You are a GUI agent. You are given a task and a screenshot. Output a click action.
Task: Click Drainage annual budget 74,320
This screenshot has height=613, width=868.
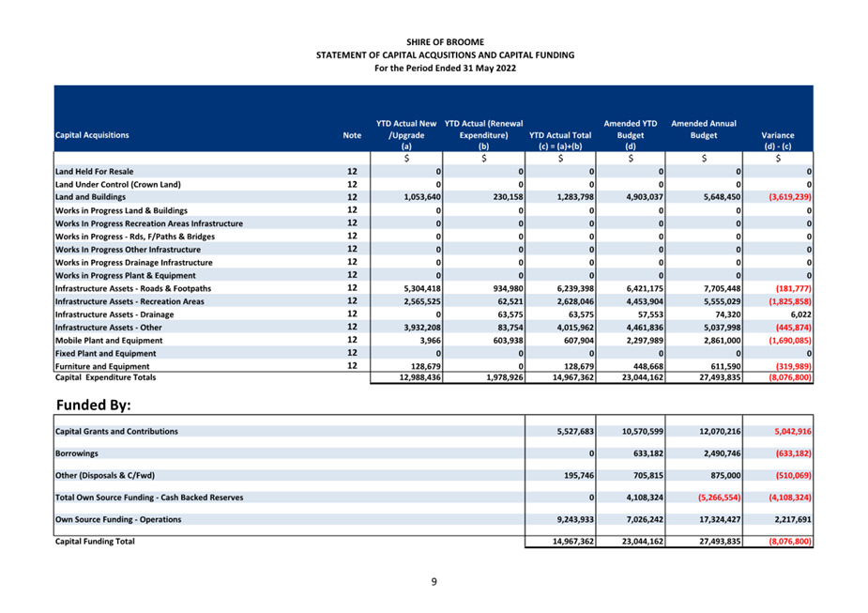tap(727, 314)
